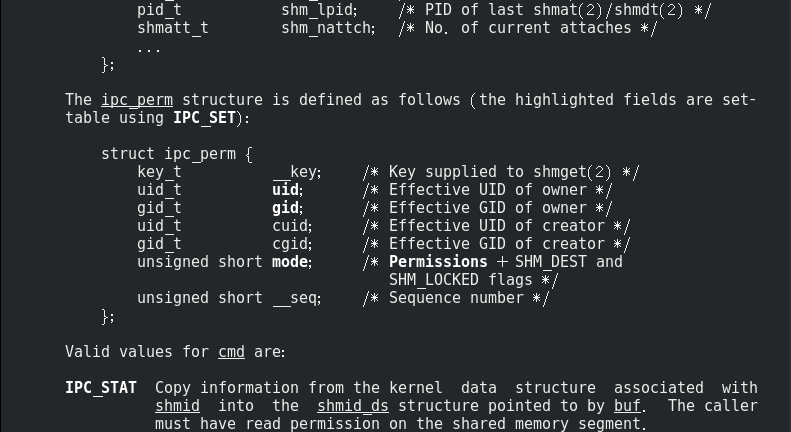Click the __key field name
The height and width of the screenshot is (432, 791).
[295, 172]
